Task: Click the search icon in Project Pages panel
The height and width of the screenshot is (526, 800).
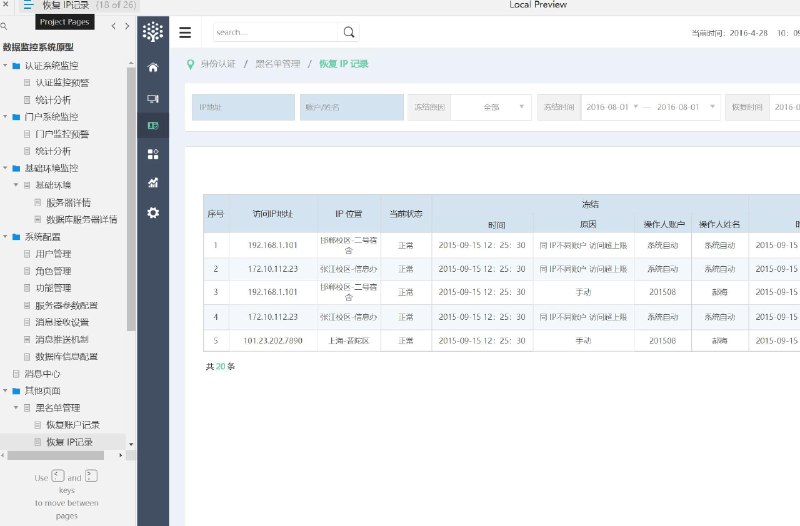Action: [4, 26]
